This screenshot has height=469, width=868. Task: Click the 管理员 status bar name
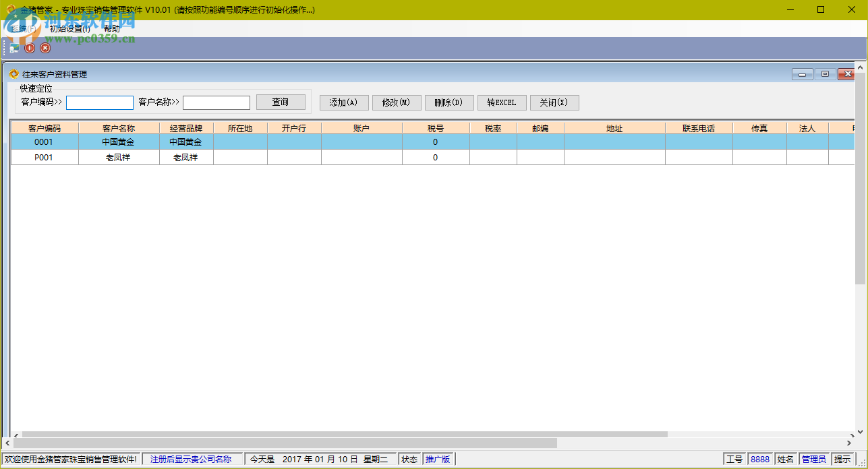(813, 459)
